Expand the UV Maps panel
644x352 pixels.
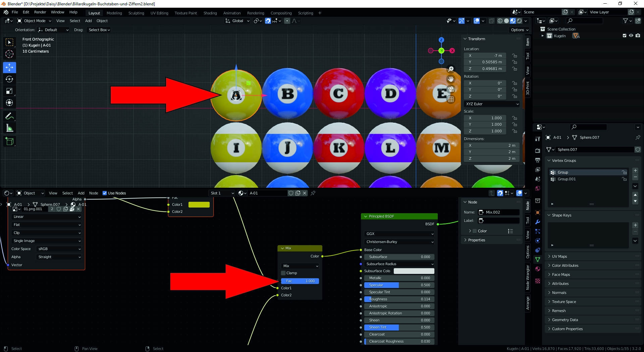(x=559, y=256)
